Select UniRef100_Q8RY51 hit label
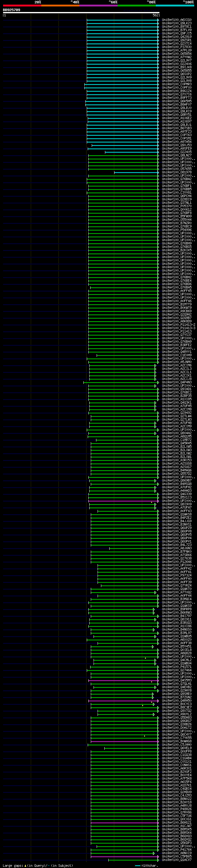The image size is (197, 868). pyautogui.click(x=177, y=115)
